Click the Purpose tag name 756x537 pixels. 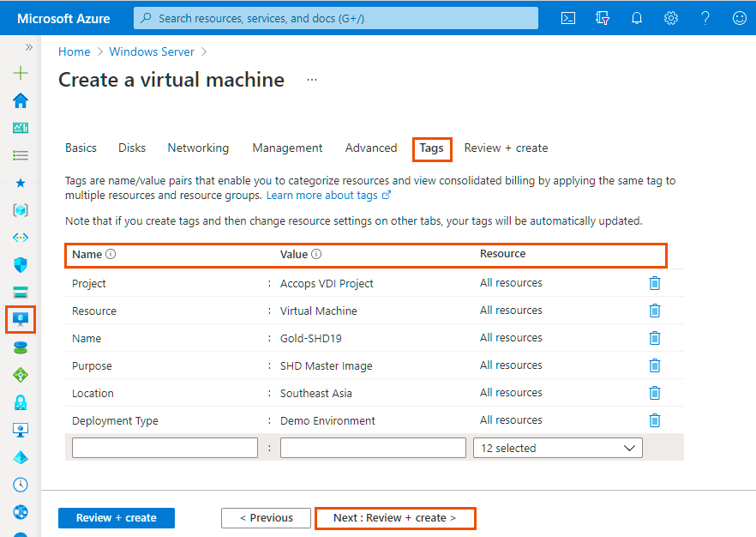click(x=92, y=366)
